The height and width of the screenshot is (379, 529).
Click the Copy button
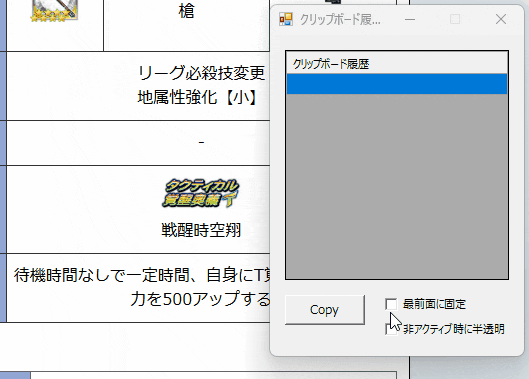click(x=325, y=309)
